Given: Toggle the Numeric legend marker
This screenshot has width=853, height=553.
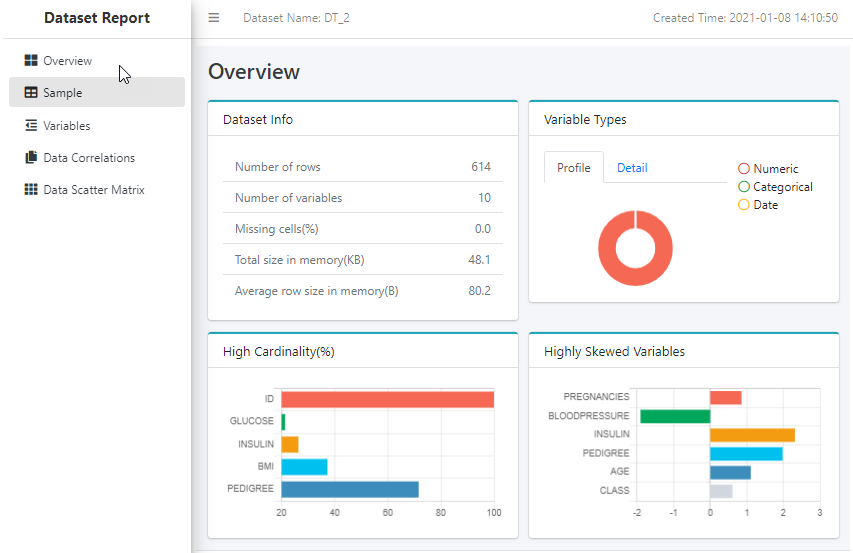Looking at the screenshot, I should pos(744,169).
